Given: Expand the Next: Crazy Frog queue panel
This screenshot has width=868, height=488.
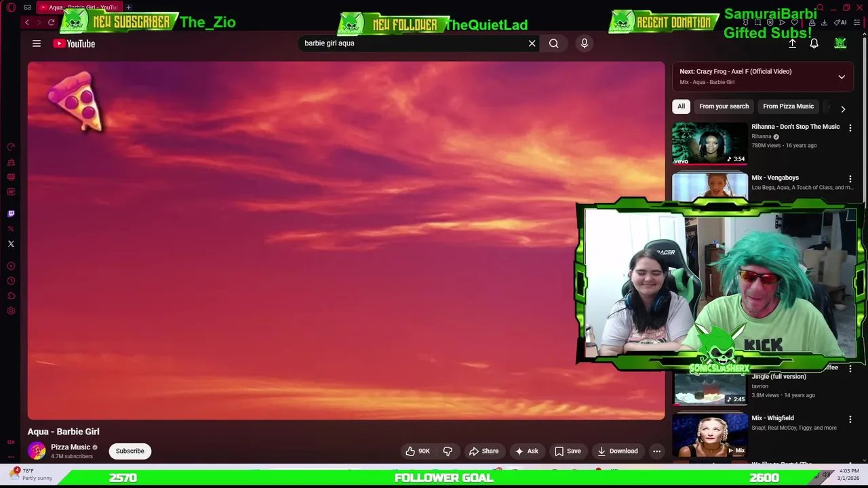Looking at the screenshot, I should pos(842,77).
